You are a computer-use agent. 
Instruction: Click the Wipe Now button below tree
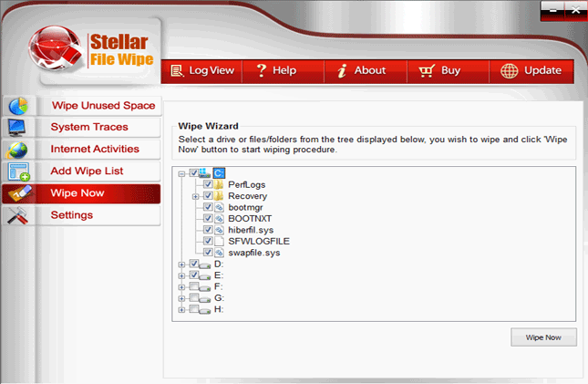tap(543, 337)
